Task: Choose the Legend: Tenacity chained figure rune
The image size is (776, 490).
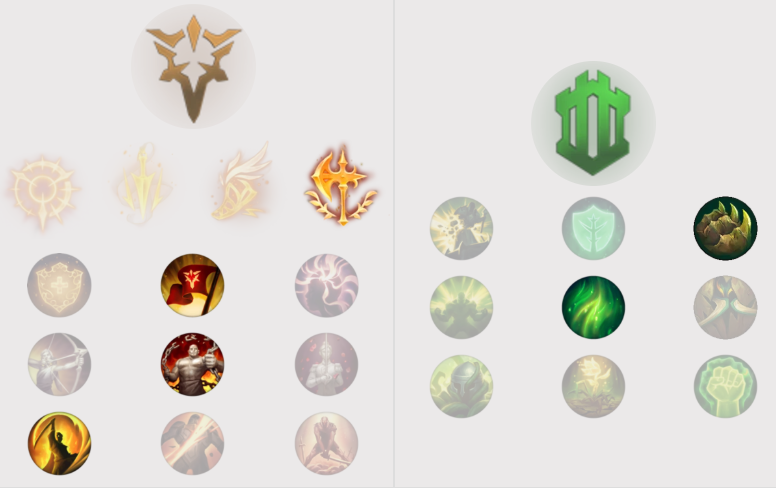Action: click(193, 364)
